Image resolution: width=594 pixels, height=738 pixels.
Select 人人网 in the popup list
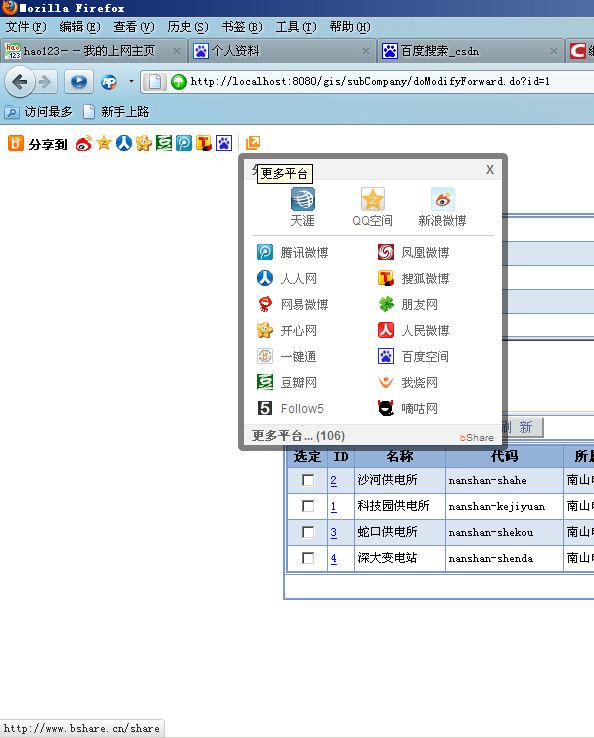pos(287,279)
